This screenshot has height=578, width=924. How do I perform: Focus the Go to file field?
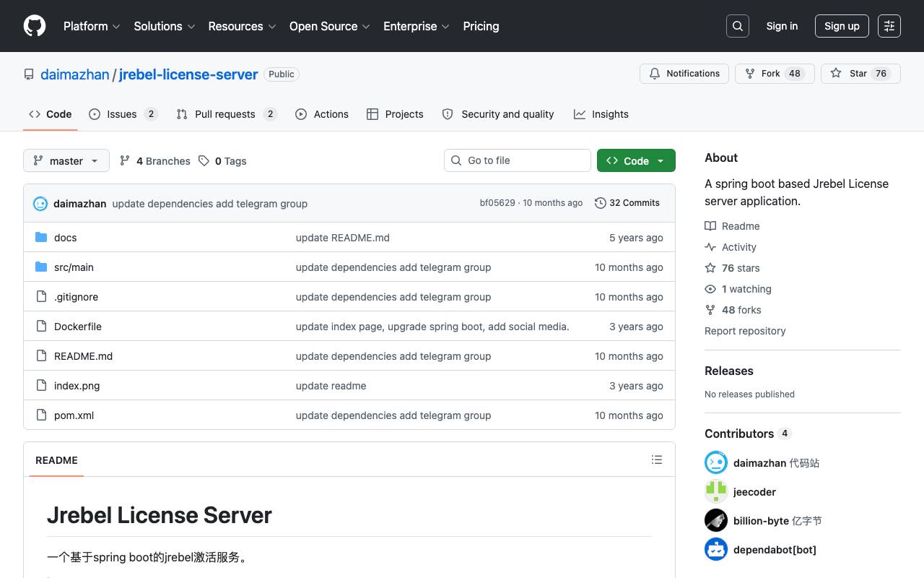[x=518, y=160]
